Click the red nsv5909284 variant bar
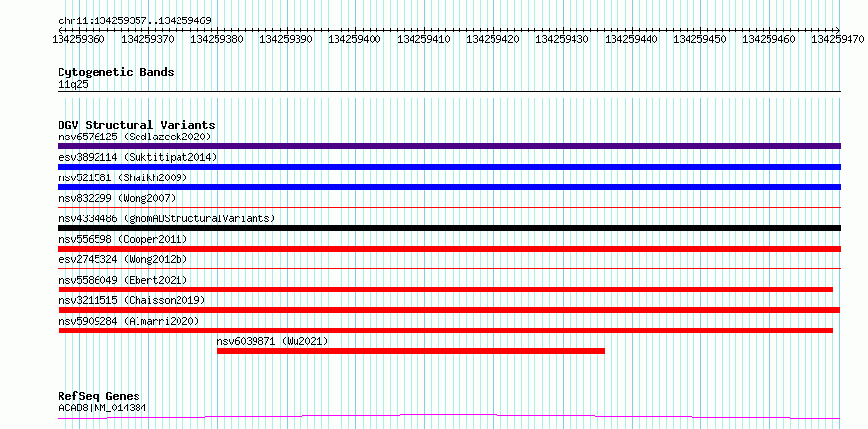 pyautogui.click(x=445, y=331)
